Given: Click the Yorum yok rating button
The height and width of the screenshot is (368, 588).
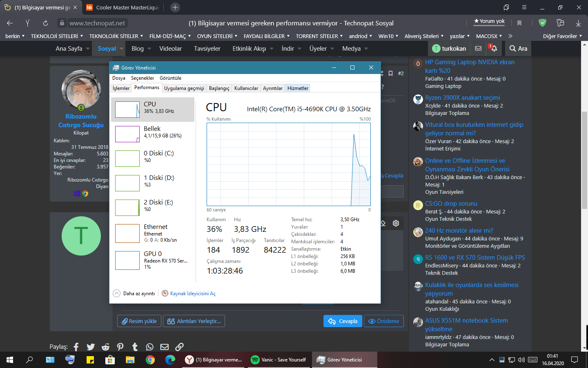Looking at the screenshot, I should point(489,21).
